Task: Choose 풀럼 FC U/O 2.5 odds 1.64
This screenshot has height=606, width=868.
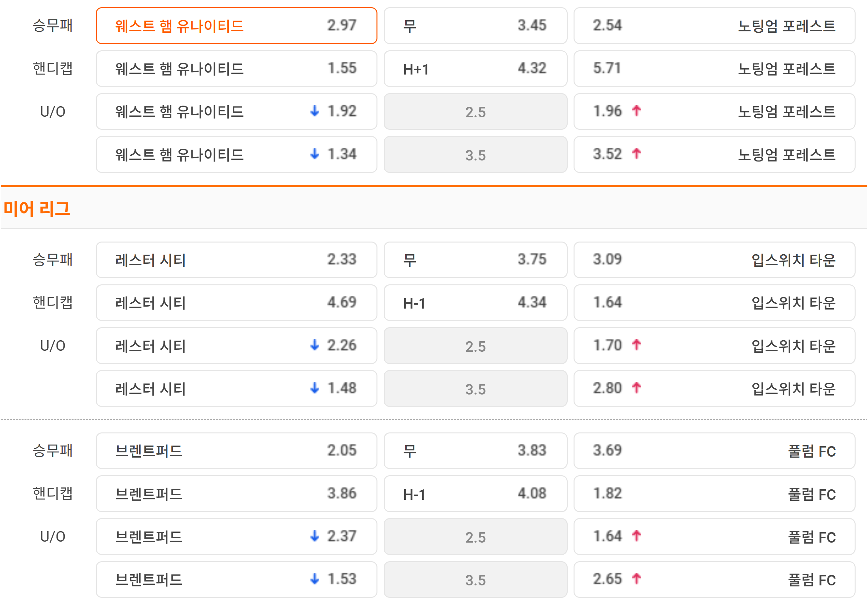Action: [714, 536]
